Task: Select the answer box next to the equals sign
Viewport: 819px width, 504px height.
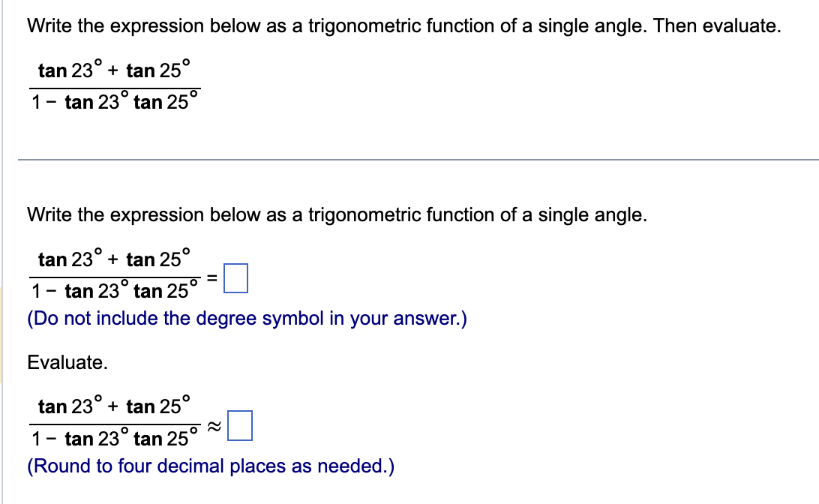Action: click(x=238, y=278)
